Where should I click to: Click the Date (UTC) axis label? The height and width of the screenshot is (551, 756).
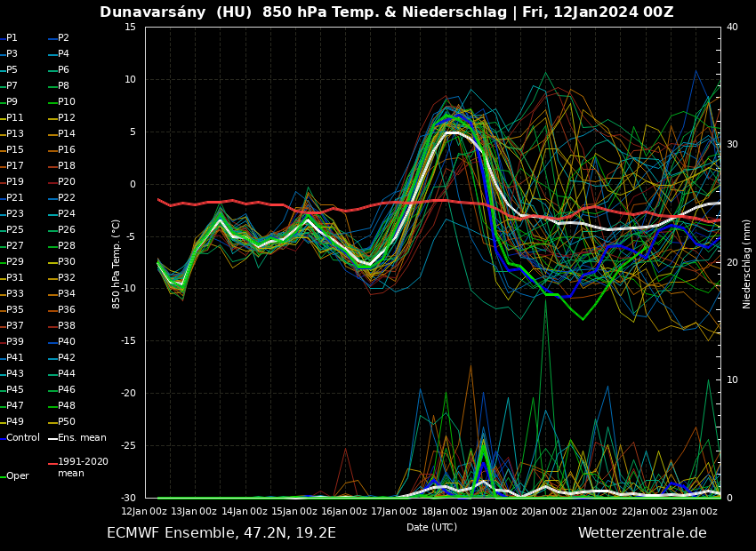tap(431, 527)
